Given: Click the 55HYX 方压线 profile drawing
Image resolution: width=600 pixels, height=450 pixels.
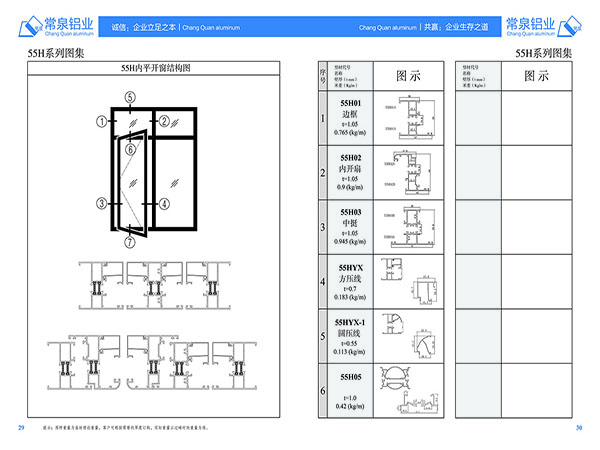Looking at the screenshot, I should coord(409,281).
